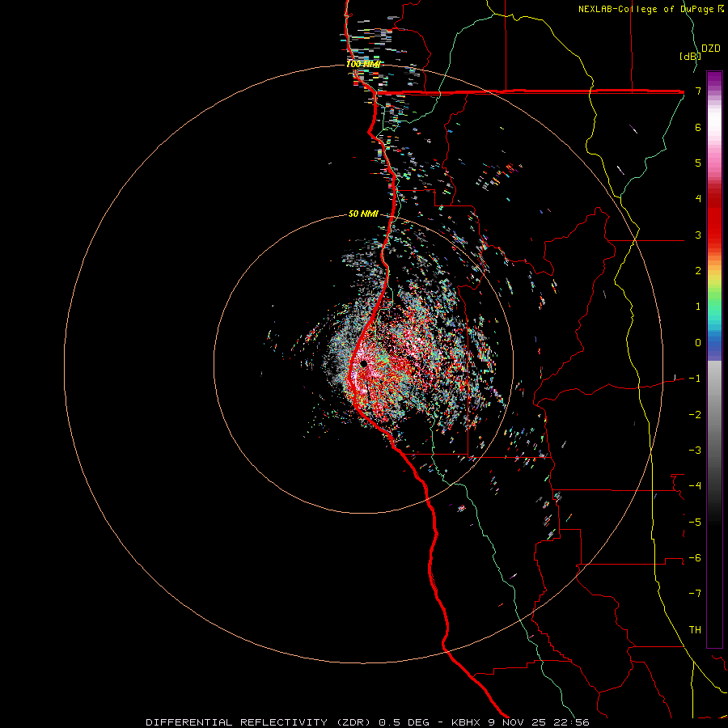Click the 7 value on color scale
The image size is (728, 728).
pos(698,91)
